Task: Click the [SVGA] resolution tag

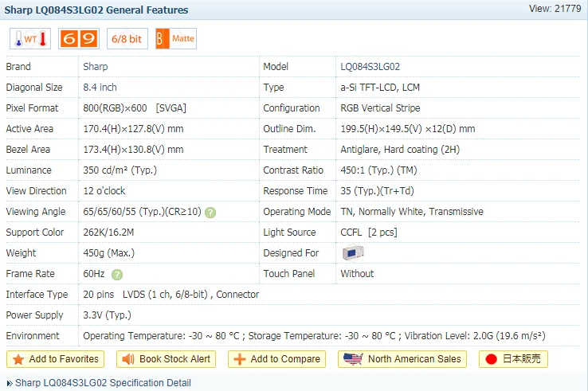Action: [171, 108]
